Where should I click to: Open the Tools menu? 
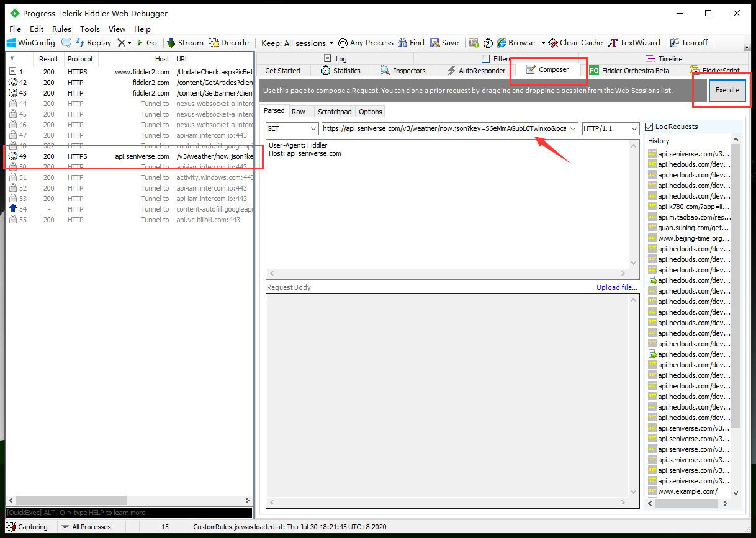[x=89, y=29]
